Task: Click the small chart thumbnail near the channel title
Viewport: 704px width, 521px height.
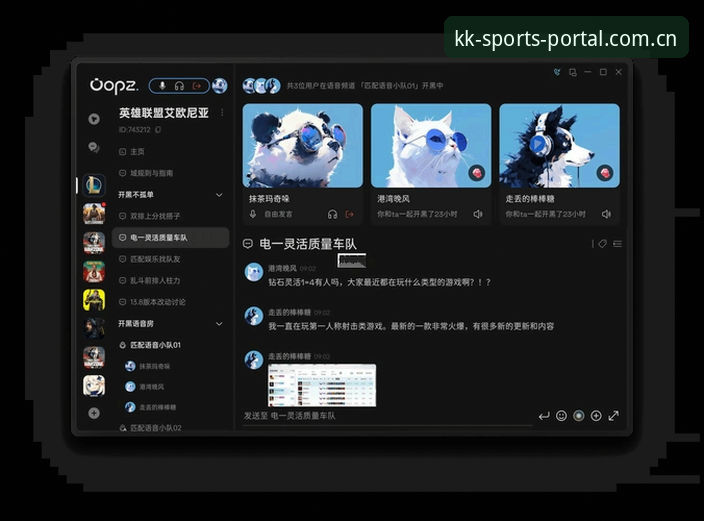Action: coord(352,260)
